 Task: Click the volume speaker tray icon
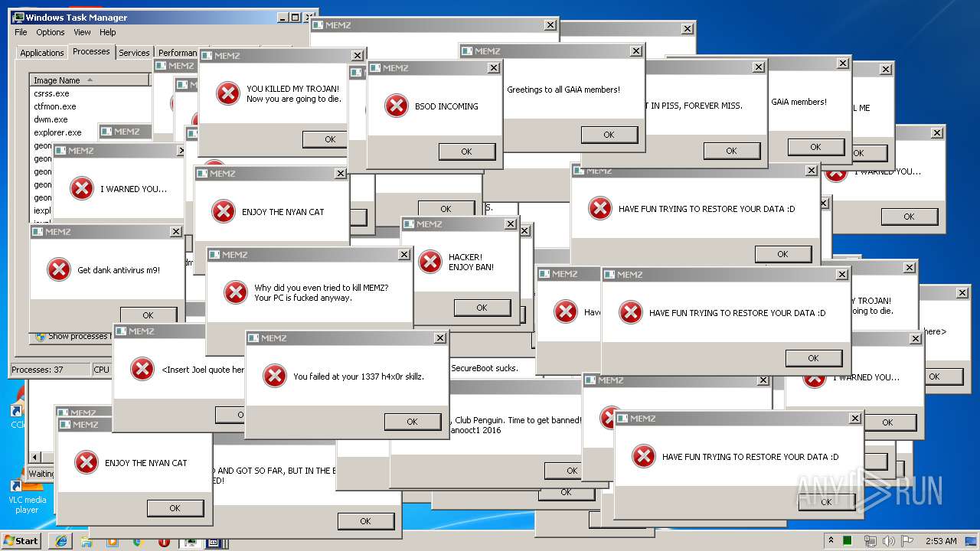pyautogui.click(x=889, y=541)
